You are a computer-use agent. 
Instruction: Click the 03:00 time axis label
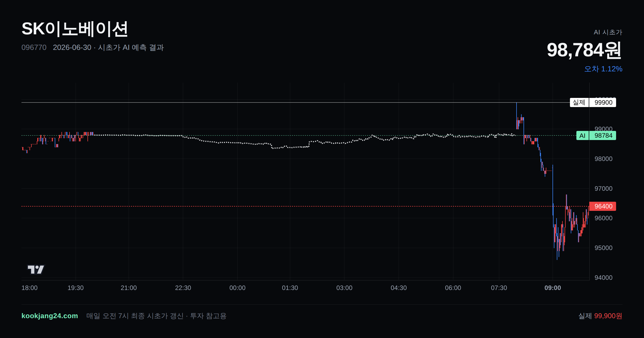click(344, 288)
